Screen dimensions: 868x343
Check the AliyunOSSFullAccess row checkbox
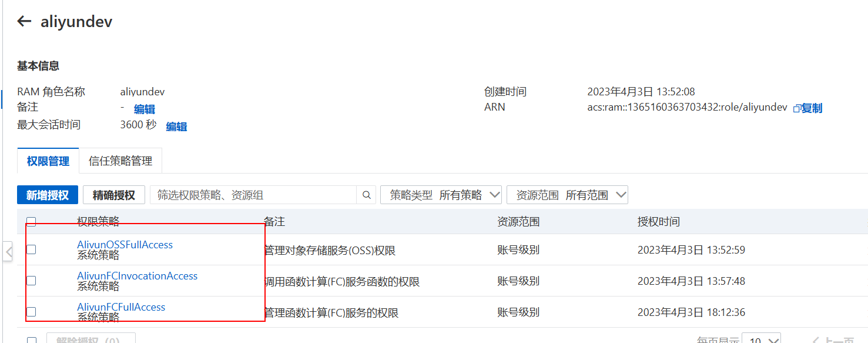tap(31, 249)
